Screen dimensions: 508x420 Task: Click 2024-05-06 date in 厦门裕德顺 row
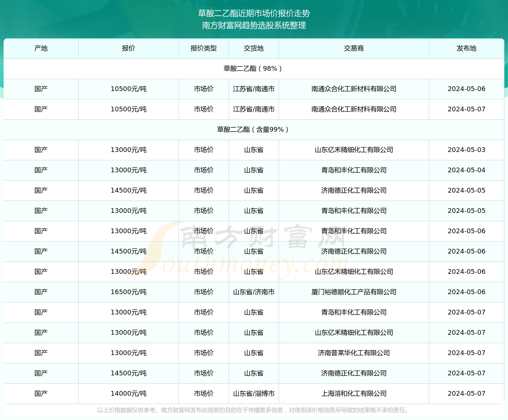click(466, 292)
